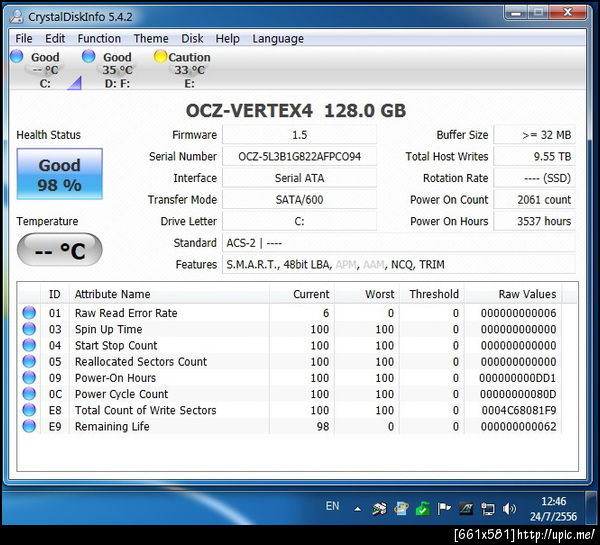The image size is (600, 545).
Task: Select the Reallocated Sectors Count attribute
Action: (x=141, y=362)
